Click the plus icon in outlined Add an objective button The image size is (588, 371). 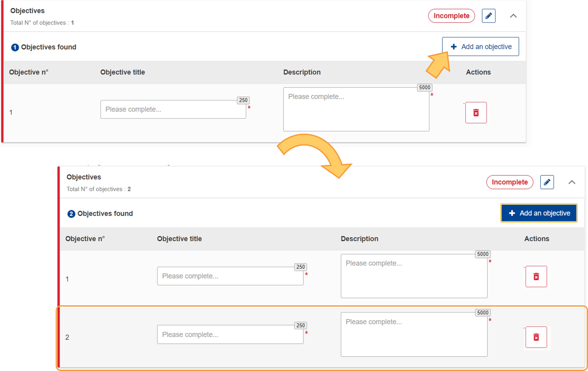coord(454,47)
